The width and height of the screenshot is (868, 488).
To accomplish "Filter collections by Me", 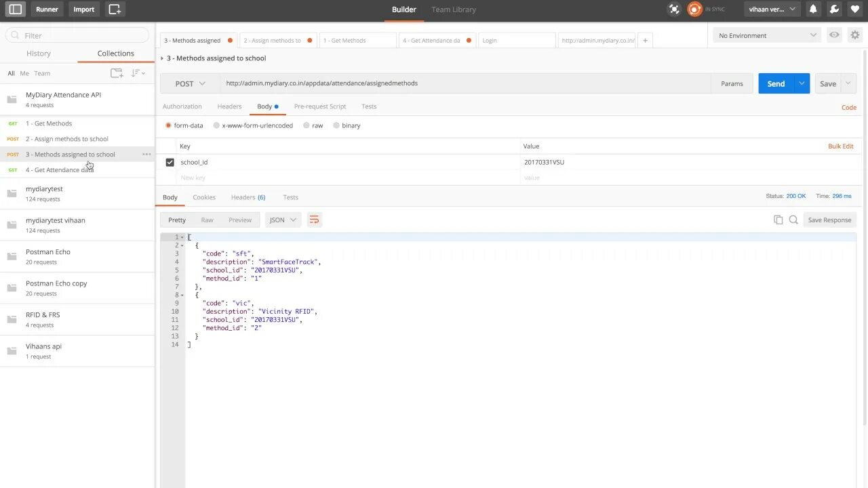I will coord(24,73).
